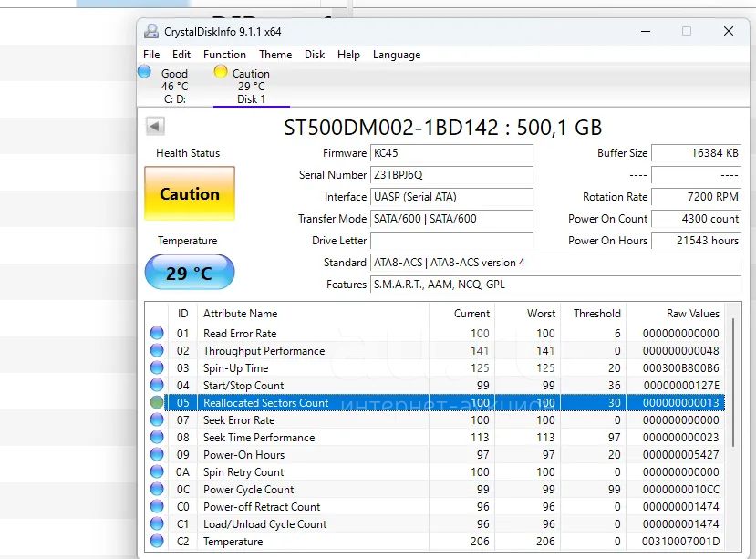Click the Worst column header
Viewport: 756px width, 559px height.
(x=527, y=314)
